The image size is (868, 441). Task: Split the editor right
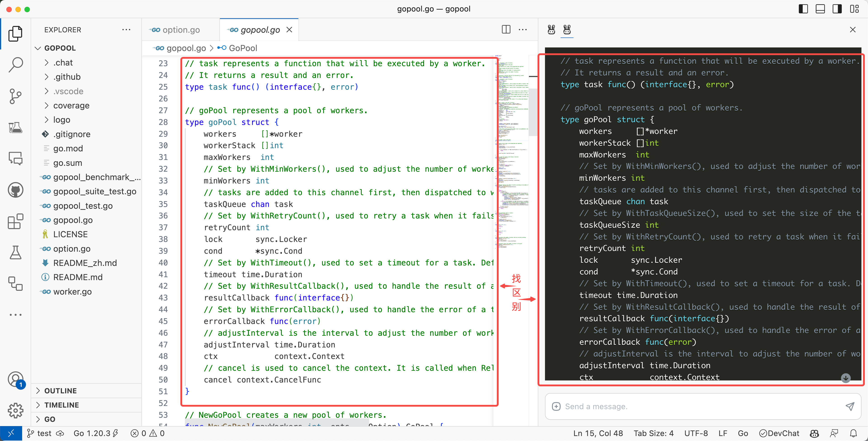pyautogui.click(x=506, y=30)
